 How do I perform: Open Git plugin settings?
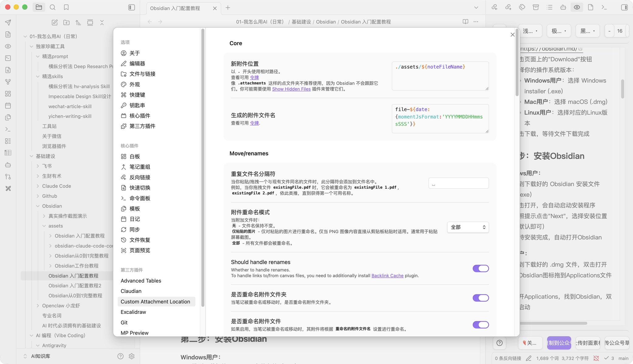click(x=156, y=323)
